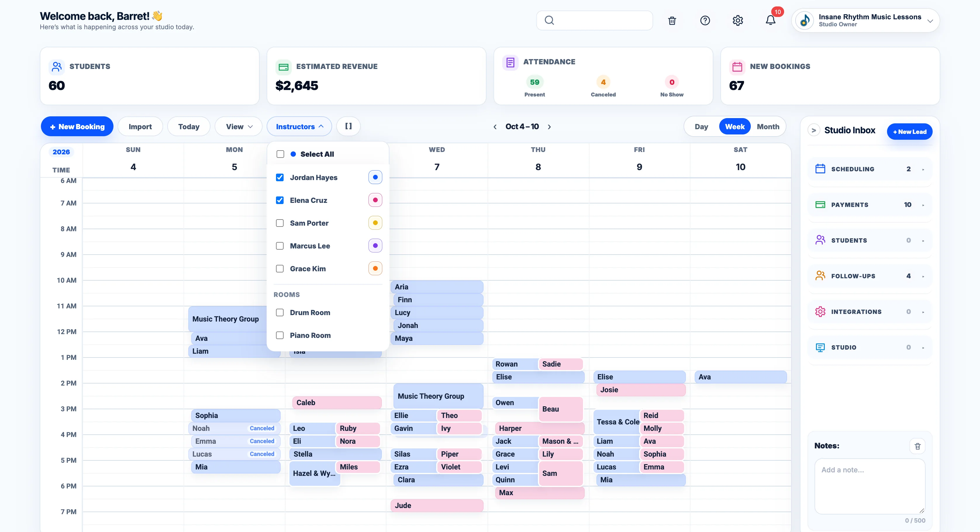Click the Follow-ups people icon in inbox
The height and width of the screenshot is (532, 980).
pyautogui.click(x=820, y=276)
